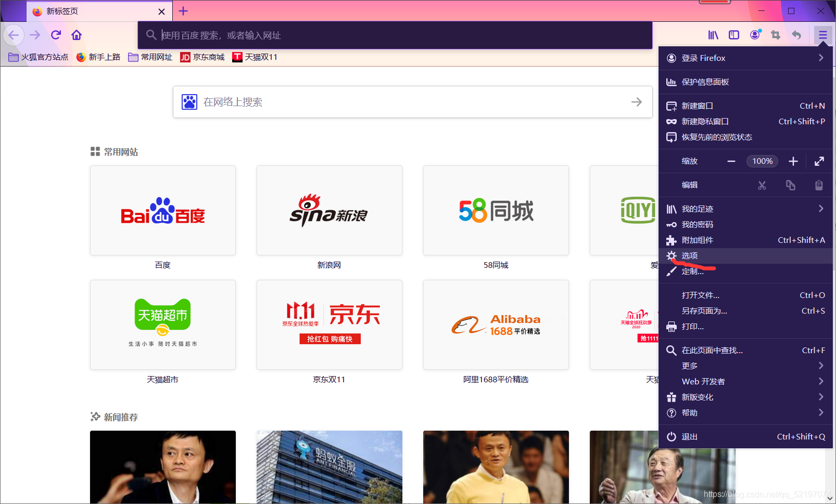Click the screenshot crop toolbar icon
The width and height of the screenshot is (836, 504).
(x=776, y=35)
